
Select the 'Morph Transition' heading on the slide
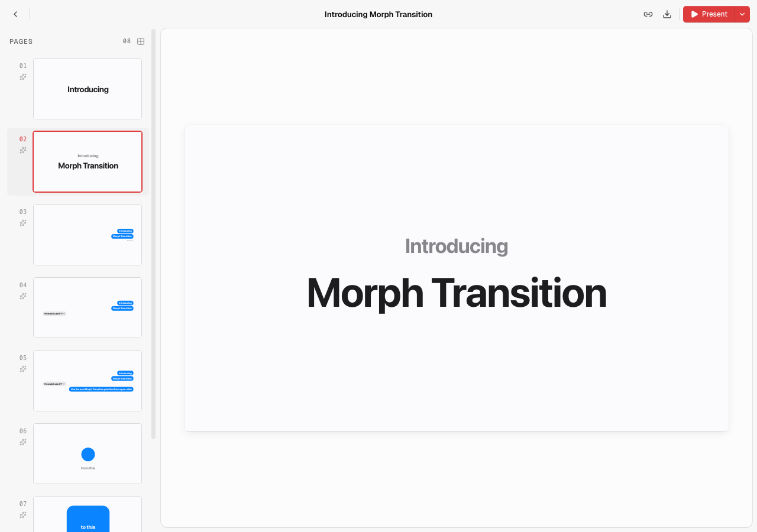click(x=457, y=293)
